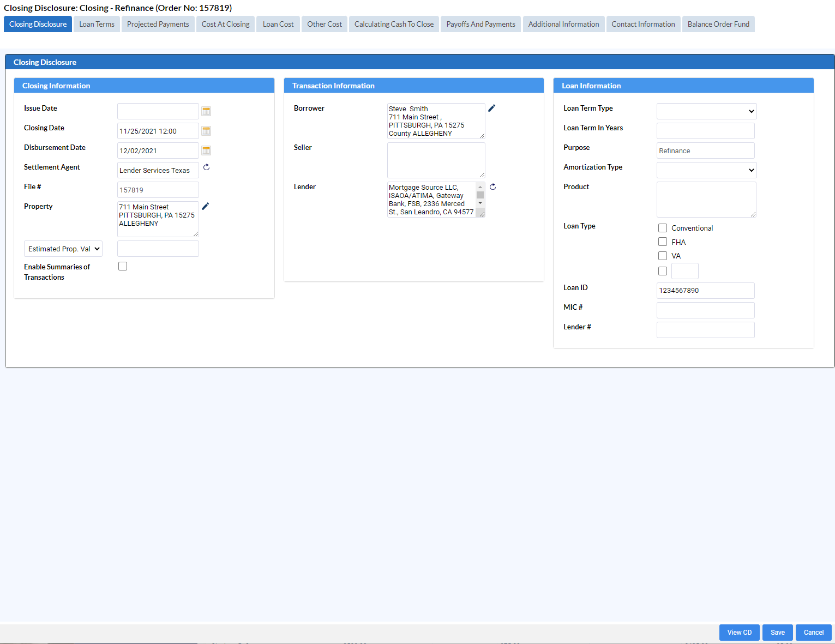Click the MIC # input field
The width and height of the screenshot is (835, 644).
(706, 310)
